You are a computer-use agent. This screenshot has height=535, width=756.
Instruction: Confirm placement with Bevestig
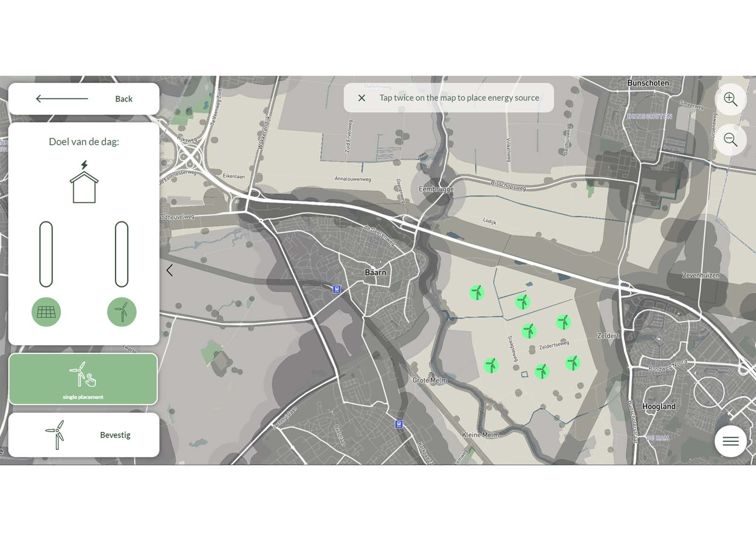point(84,435)
